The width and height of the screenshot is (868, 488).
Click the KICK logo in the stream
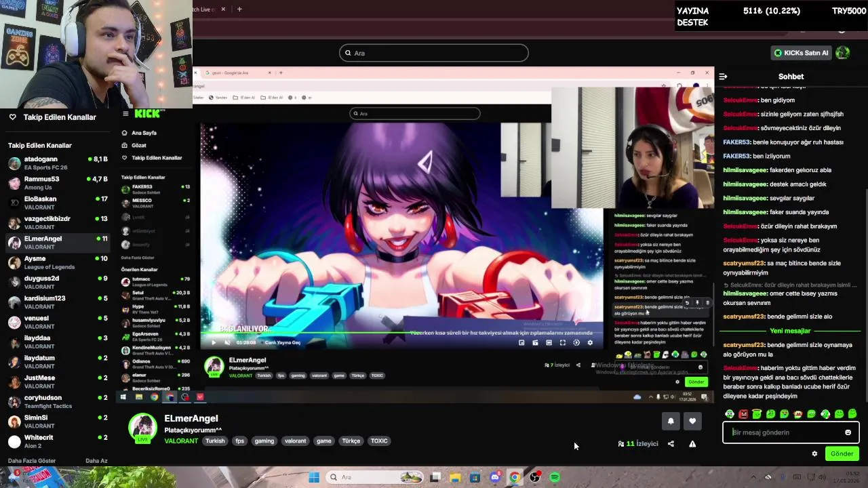149,113
